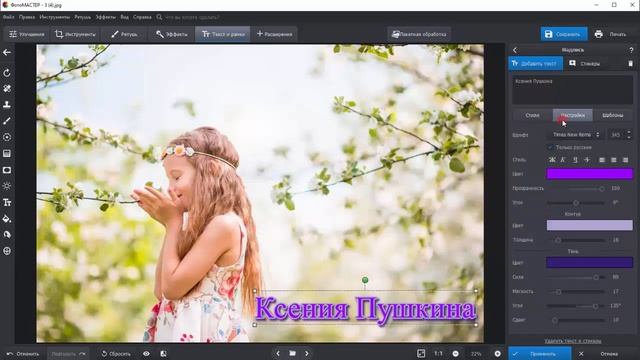This screenshot has height=360, width=640.
Task: Align text to the left
Action: pos(602,160)
